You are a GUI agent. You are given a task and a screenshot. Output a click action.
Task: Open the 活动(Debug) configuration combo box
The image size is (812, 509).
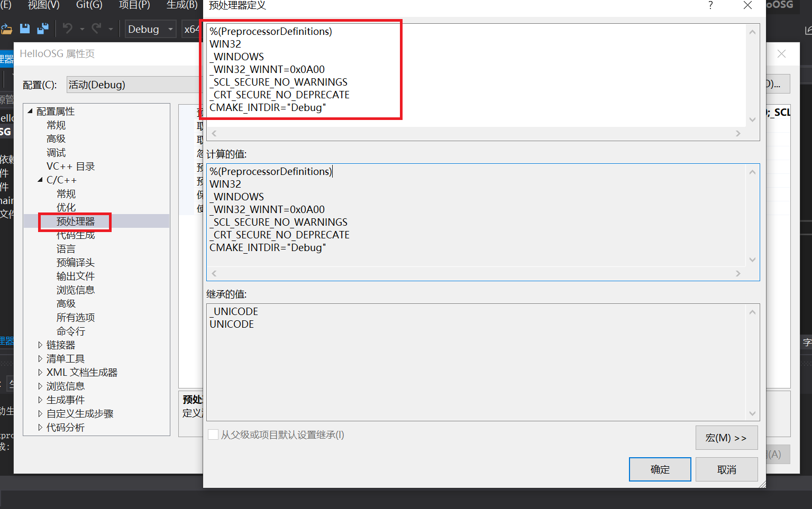tap(132, 84)
